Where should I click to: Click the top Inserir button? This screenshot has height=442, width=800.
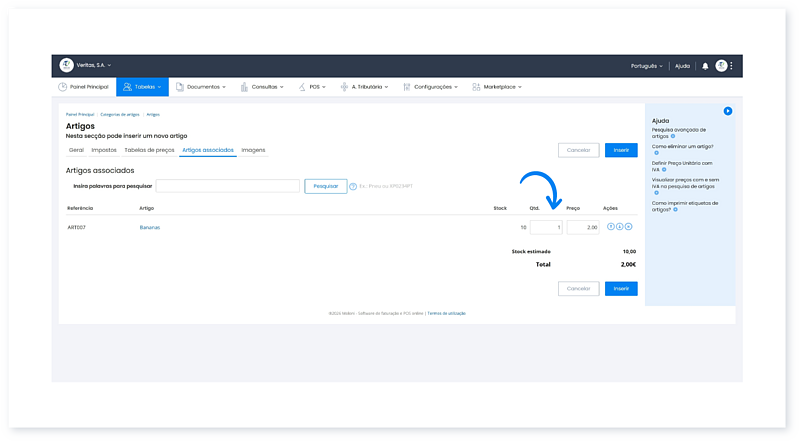pos(620,150)
